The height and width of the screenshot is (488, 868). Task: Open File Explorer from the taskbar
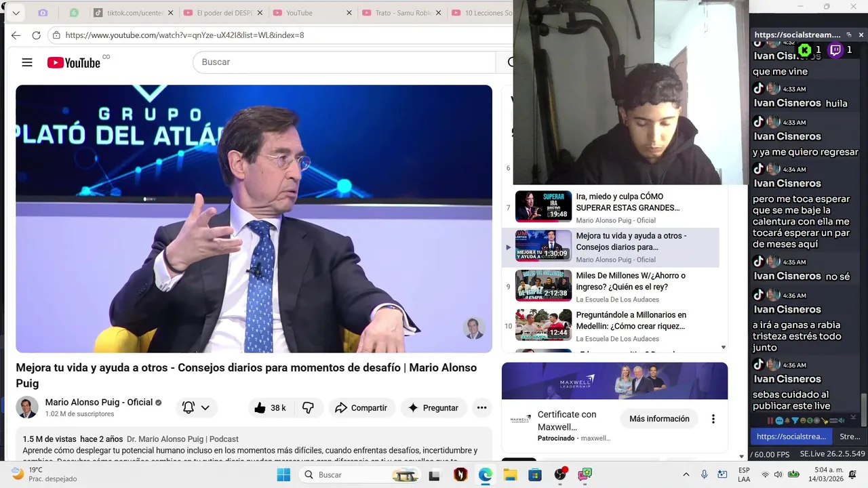coord(510,474)
